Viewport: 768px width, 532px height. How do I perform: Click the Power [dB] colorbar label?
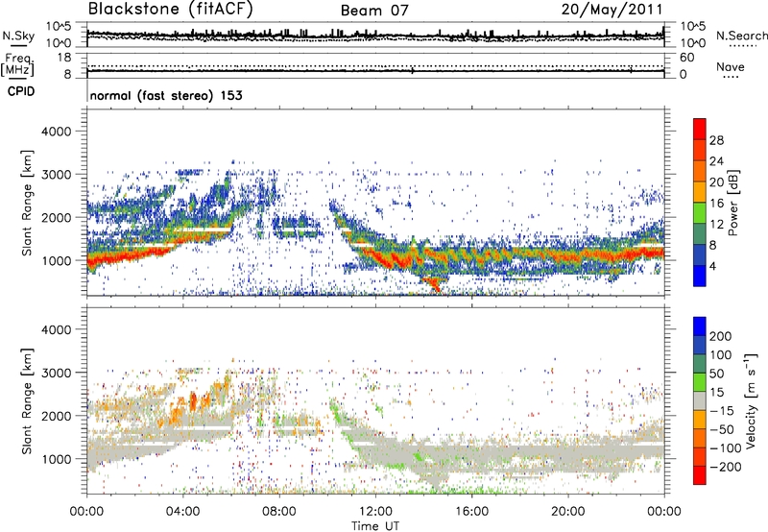(733, 203)
